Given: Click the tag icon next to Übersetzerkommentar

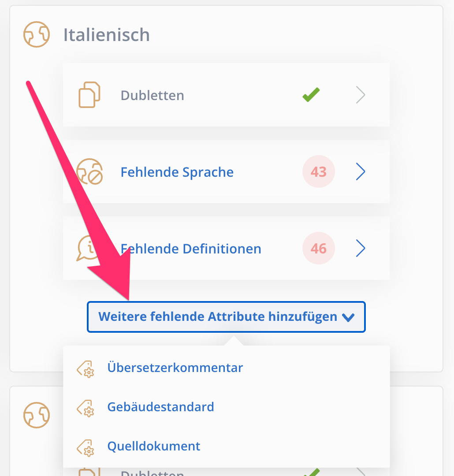Looking at the screenshot, I should pos(86,369).
